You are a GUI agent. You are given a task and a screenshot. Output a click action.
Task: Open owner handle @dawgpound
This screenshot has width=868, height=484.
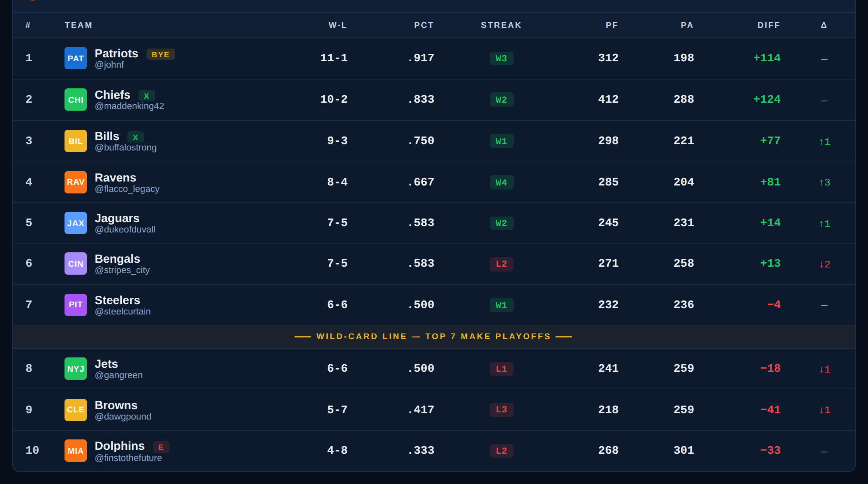[123, 417]
